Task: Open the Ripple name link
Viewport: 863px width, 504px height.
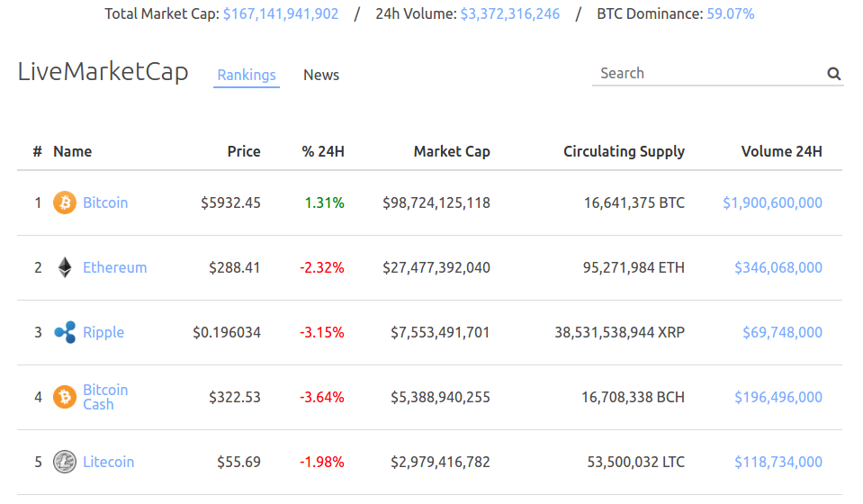Action: (x=103, y=332)
